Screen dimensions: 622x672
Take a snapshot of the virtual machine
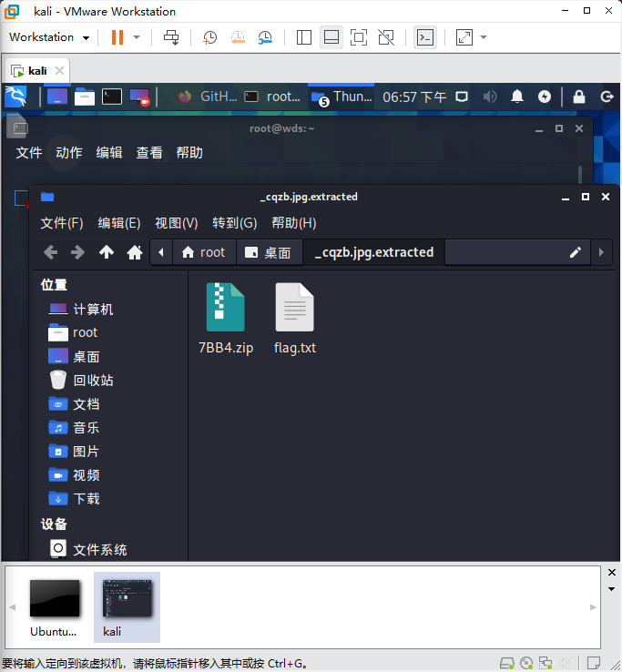coord(209,37)
